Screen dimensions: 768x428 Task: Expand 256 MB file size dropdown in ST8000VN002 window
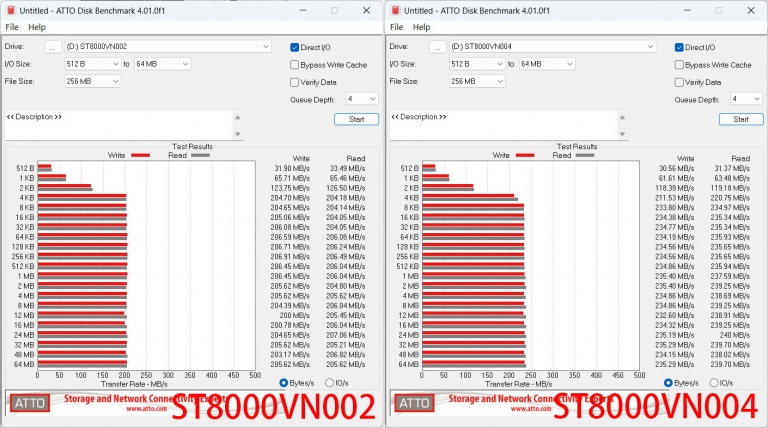pyautogui.click(x=93, y=81)
